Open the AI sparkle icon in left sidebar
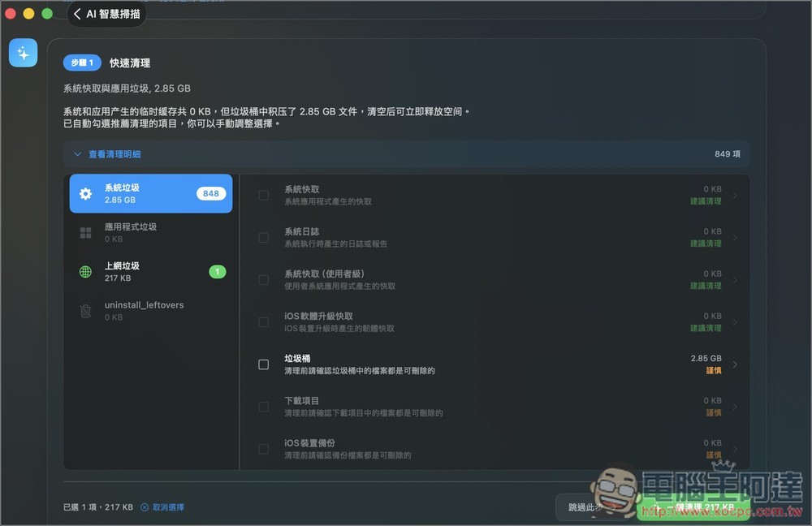This screenshot has height=526, width=812. pos(24,52)
